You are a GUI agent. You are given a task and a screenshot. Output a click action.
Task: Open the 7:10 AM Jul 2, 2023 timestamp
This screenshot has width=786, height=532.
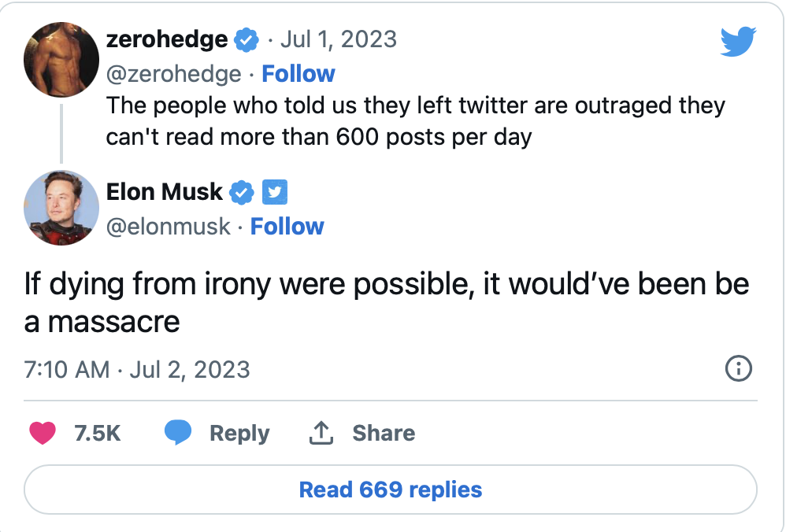137,369
